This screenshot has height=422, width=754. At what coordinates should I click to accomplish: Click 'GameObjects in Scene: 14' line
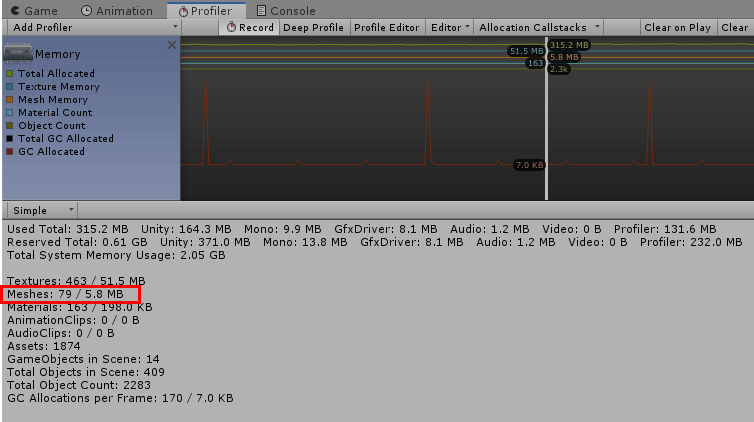83,359
